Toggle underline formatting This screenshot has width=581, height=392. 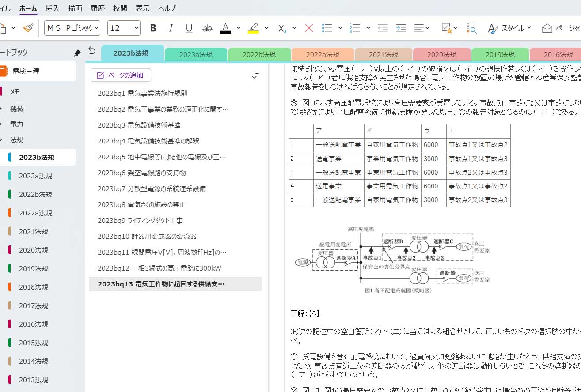(x=189, y=28)
